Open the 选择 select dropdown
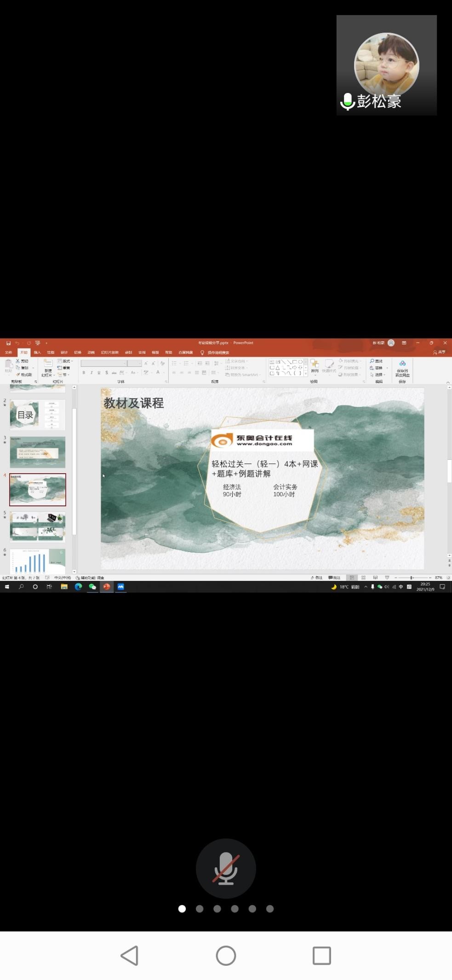Screen dimensions: 452x980 (378, 375)
